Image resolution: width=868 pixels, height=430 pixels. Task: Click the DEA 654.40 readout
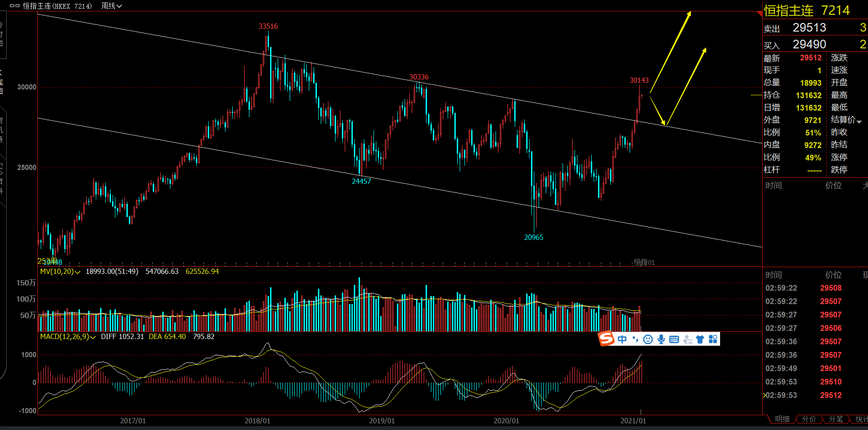(x=167, y=337)
